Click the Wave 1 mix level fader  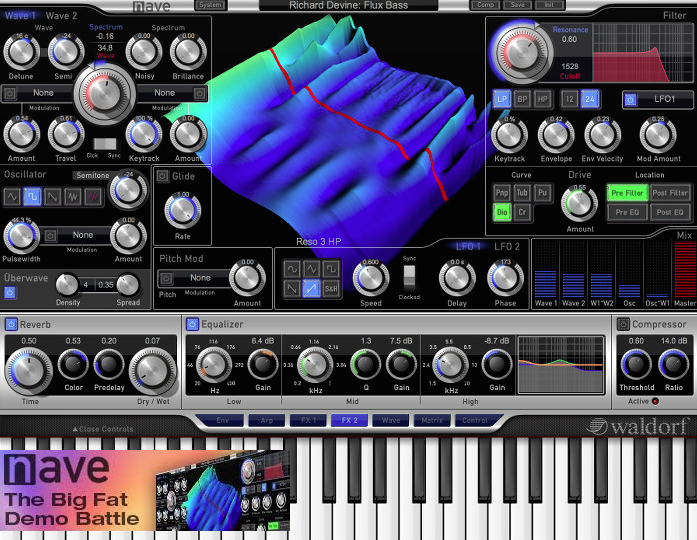click(x=545, y=270)
